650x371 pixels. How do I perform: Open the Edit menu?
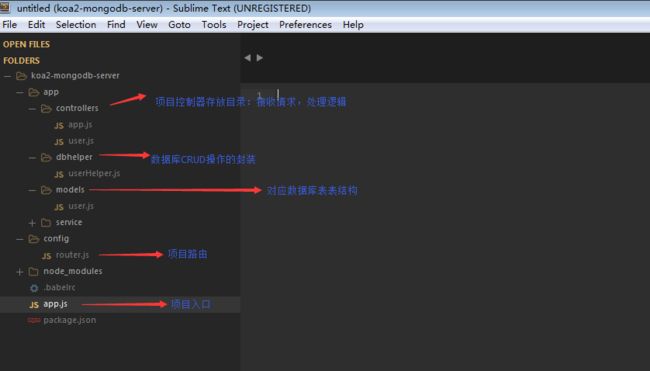click(x=36, y=25)
